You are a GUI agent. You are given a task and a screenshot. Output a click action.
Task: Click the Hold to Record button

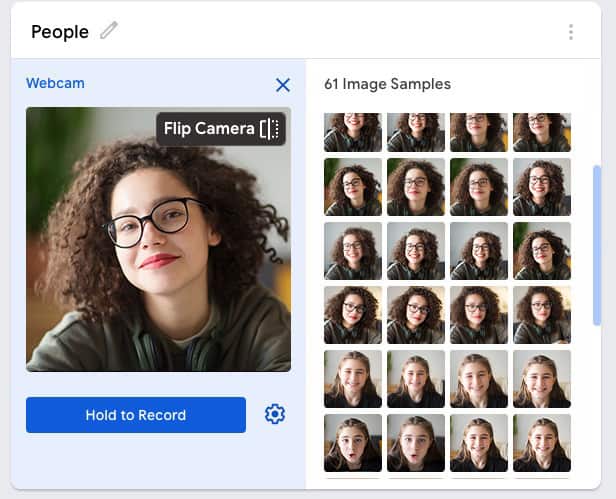pyautogui.click(x=136, y=415)
